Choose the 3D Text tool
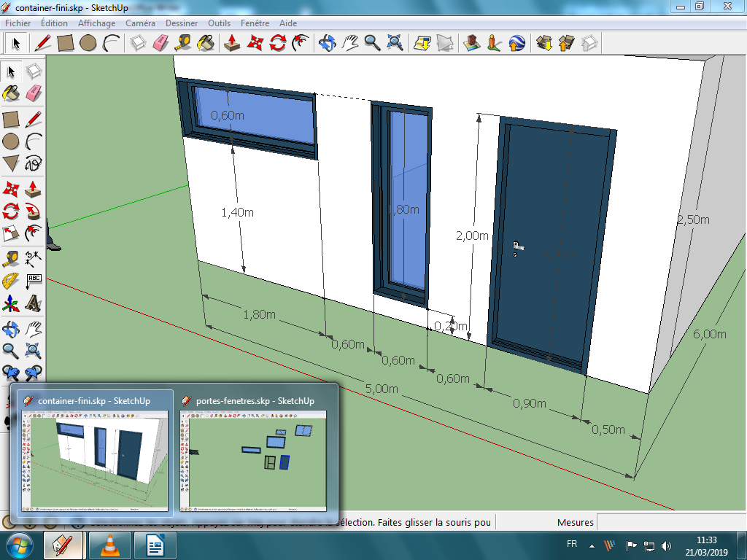747x560 pixels. (x=34, y=303)
